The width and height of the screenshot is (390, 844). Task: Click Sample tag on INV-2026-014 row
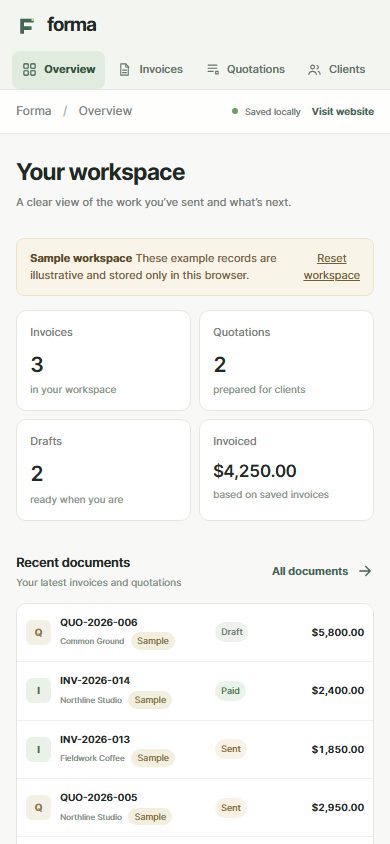(x=150, y=700)
